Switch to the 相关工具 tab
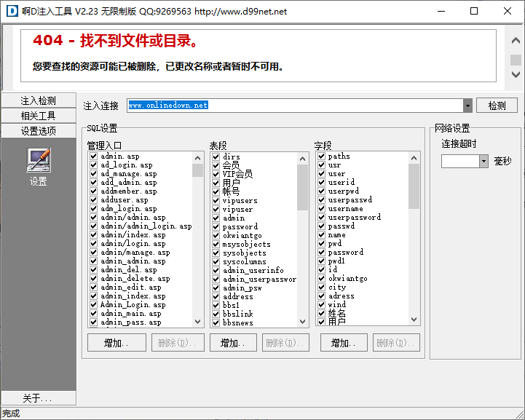This screenshot has width=525, height=420. click(38, 116)
